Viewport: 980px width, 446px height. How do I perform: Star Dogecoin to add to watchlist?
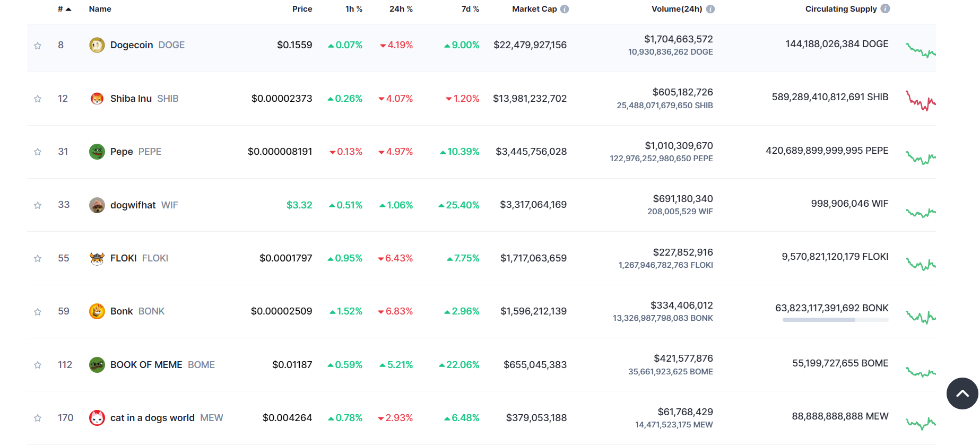38,46
